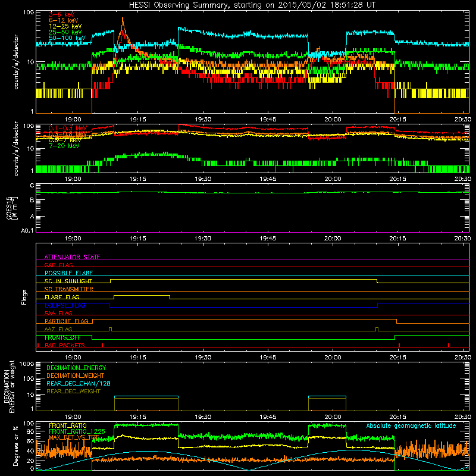The width and height of the screenshot is (476, 476).
Task: Click the Flags vertical axis title
Action: click(24, 297)
